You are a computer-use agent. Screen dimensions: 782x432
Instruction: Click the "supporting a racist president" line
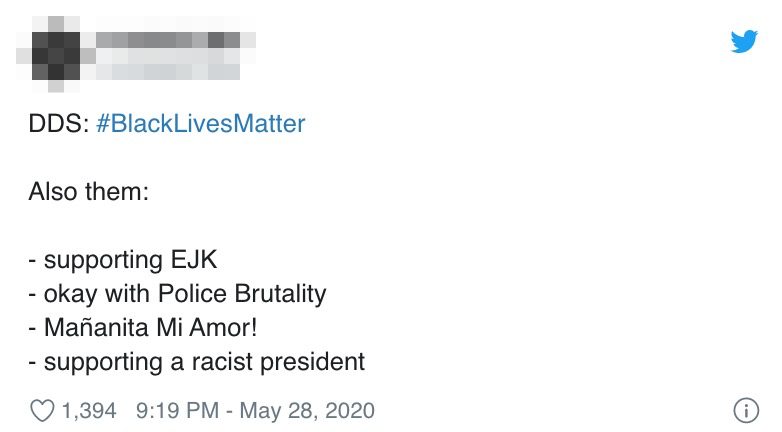pyautogui.click(x=197, y=363)
